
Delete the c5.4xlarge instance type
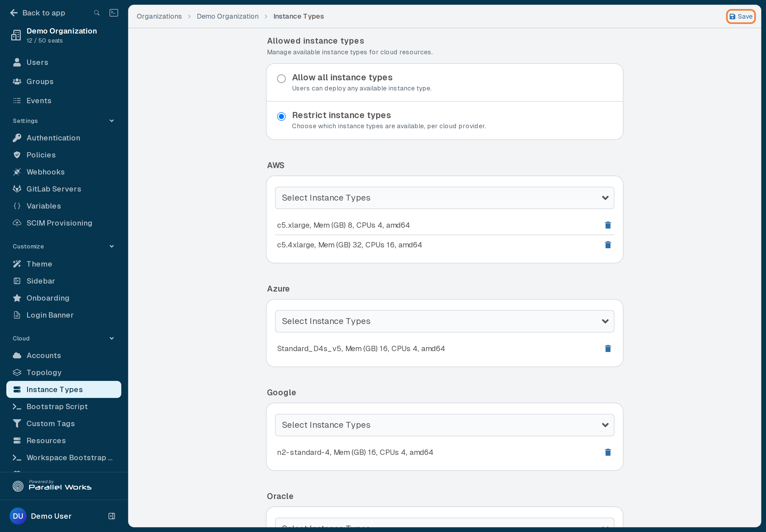608,245
